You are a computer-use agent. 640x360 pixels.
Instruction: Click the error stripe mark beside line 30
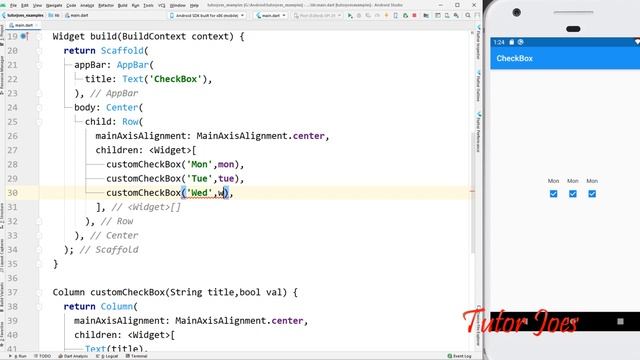[472, 191]
